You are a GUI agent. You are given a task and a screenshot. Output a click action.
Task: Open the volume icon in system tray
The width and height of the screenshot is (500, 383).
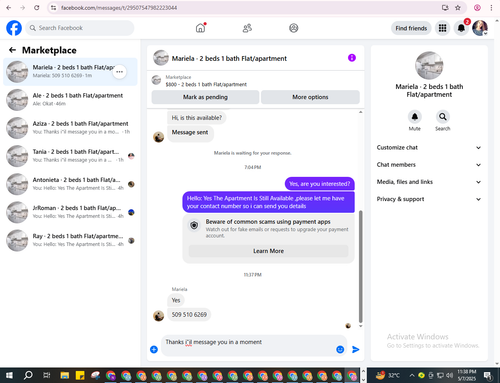[449, 376]
